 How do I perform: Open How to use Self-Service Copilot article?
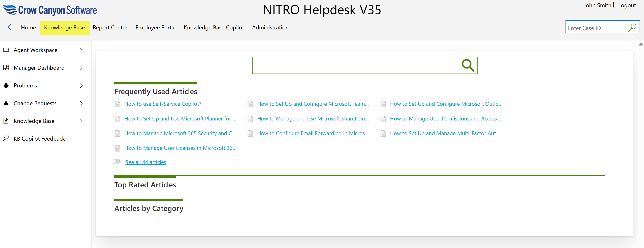click(x=162, y=104)
